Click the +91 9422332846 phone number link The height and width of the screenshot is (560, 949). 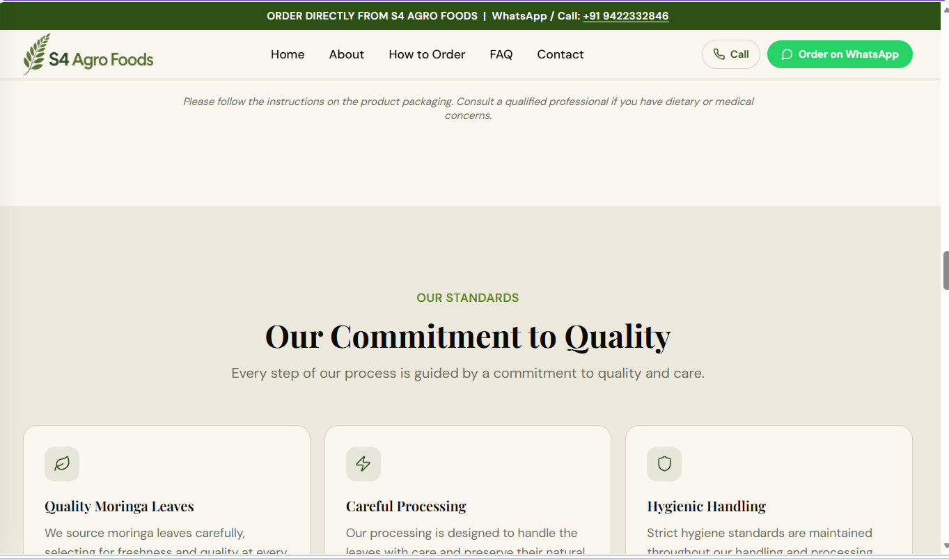[x=626, y=16]
